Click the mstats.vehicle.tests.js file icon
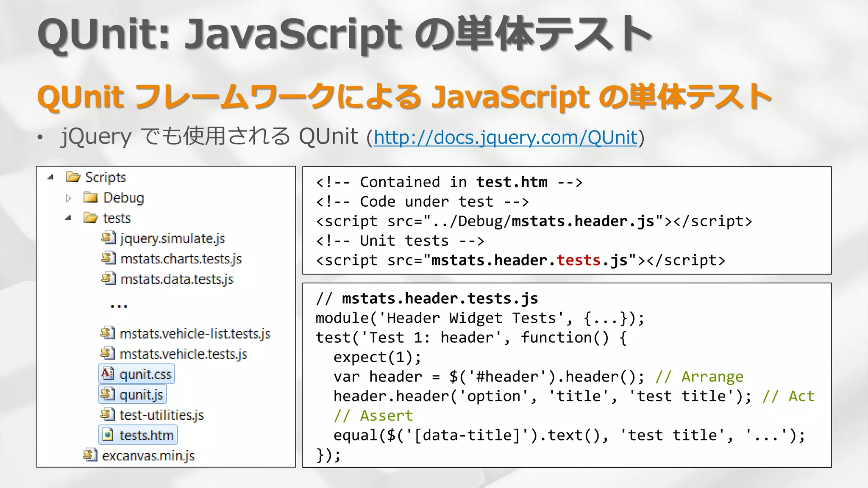The width and height of the screenshot is (868, 488). pyautogui.click(x=108, y=353)
